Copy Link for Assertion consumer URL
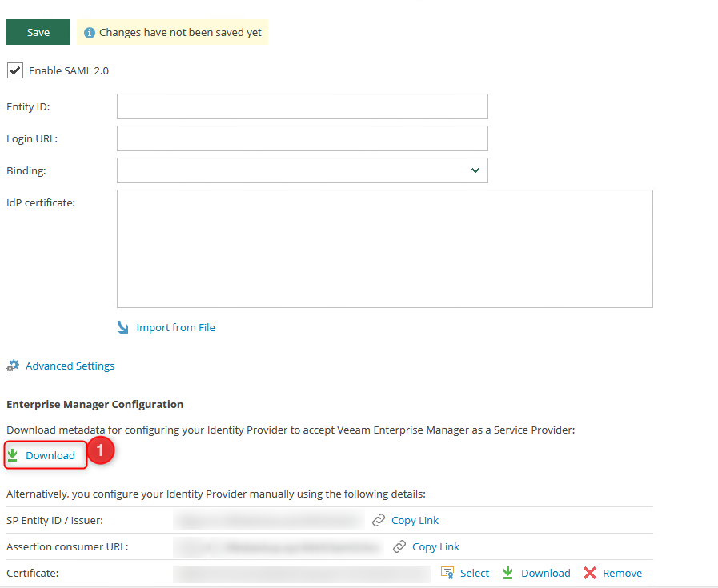Viewport: 718px width, 588px height. point(435,546)
